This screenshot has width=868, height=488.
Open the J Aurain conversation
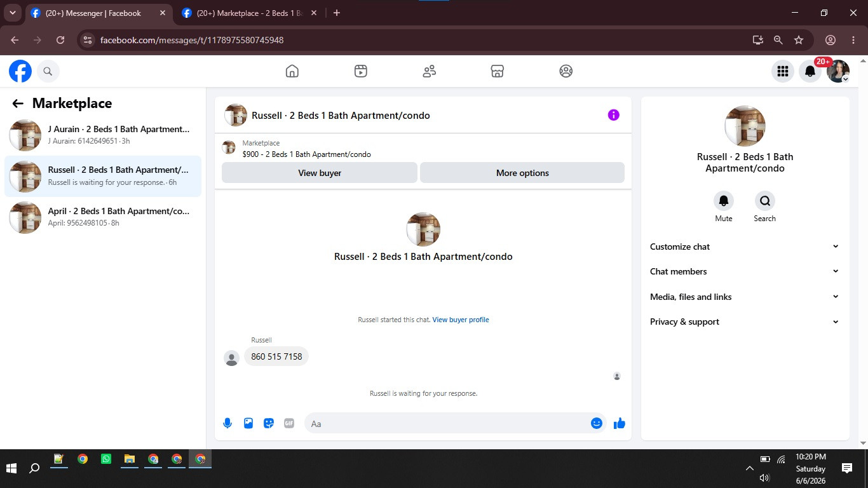coord(103,135)
